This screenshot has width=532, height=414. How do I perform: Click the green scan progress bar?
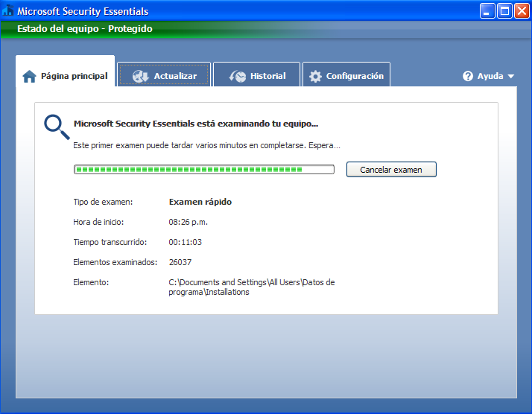pyautogui.click(x=204, y=170)
